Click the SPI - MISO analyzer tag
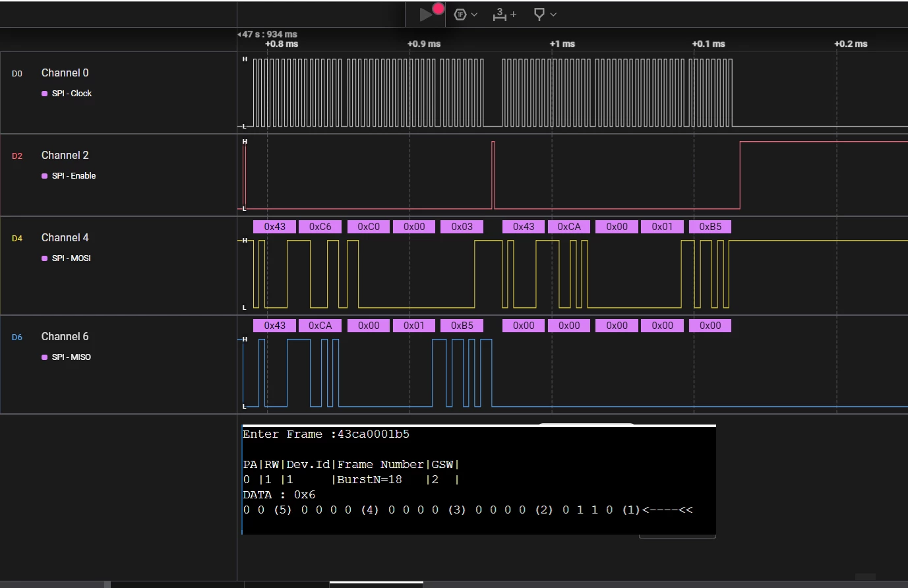 71,357
